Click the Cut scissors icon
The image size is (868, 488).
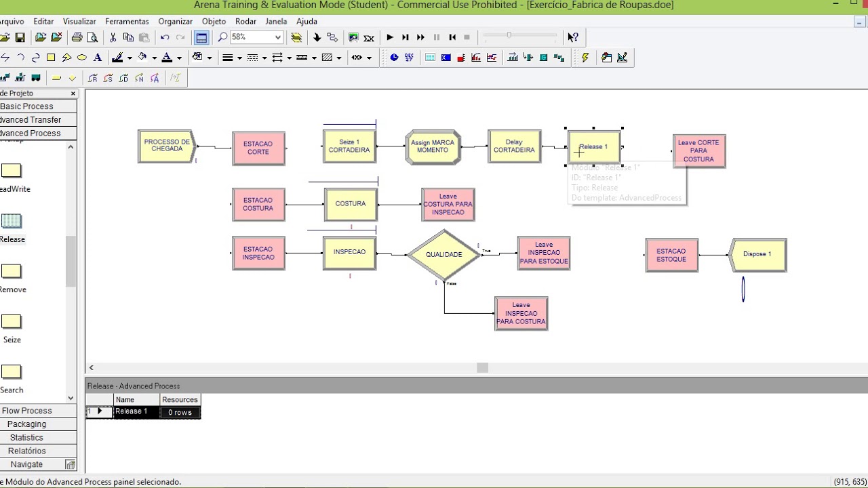pos(113,37)
